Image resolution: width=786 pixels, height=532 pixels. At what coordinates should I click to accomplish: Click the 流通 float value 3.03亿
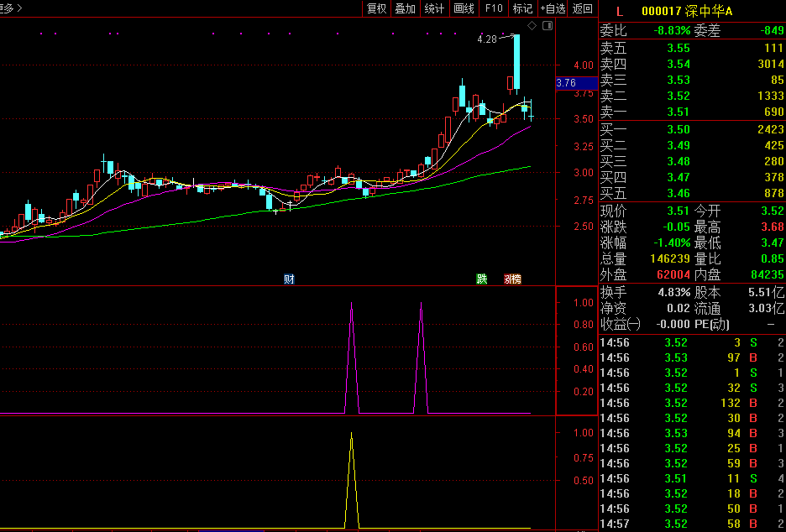pyautogui.click(x=766, y=309)
